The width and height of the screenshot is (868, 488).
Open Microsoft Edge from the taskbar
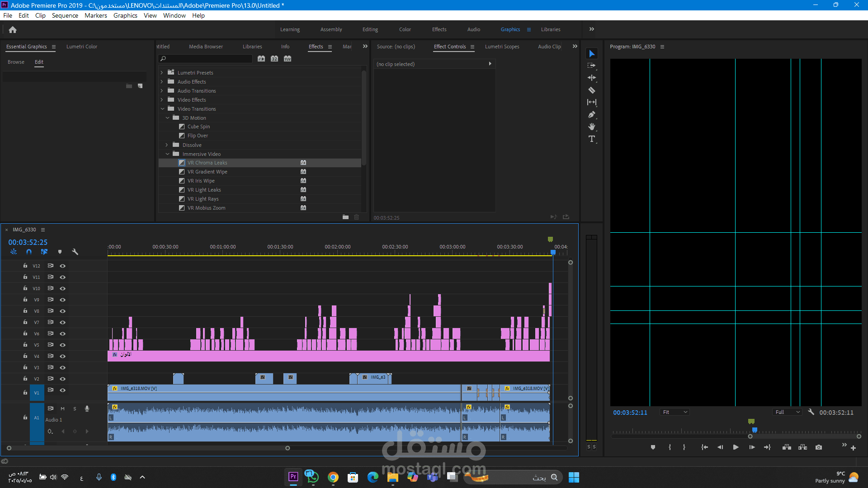[373, 477]
